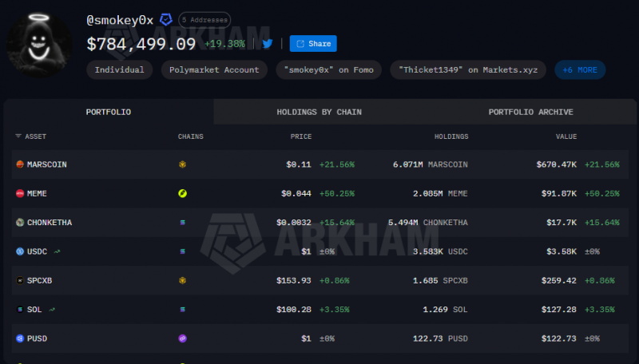Image resolution: width=639 pixels, height=364 pixels.
Task: Click the BNB chain icon in SPCXB row
Action: (x=182, y=280)
